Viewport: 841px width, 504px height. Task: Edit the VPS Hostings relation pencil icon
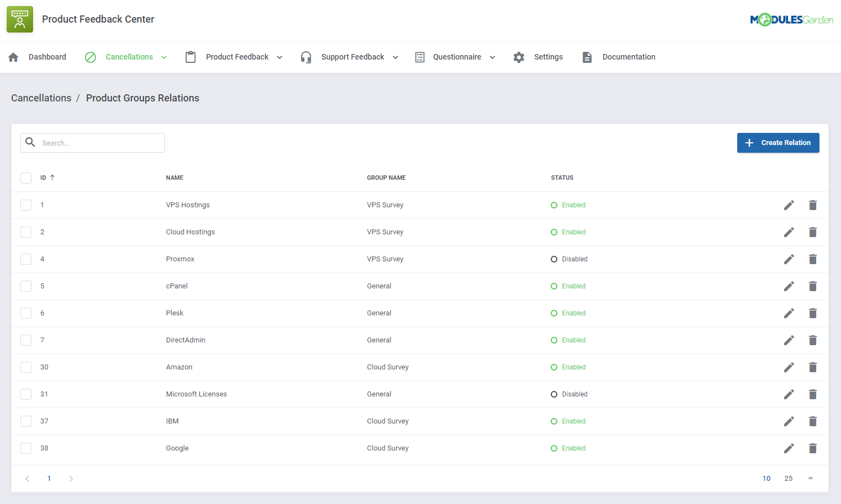[789, 205]
